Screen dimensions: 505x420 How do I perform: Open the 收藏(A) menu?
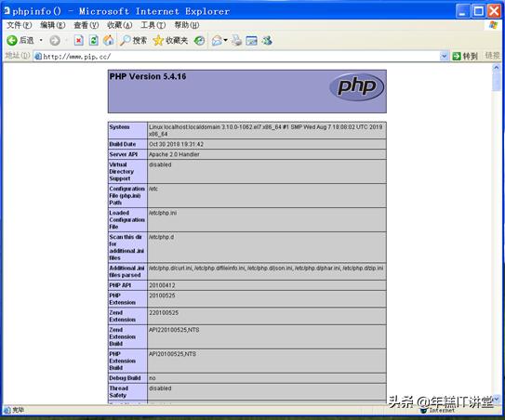pyautogui.click(x=119, y=25)
